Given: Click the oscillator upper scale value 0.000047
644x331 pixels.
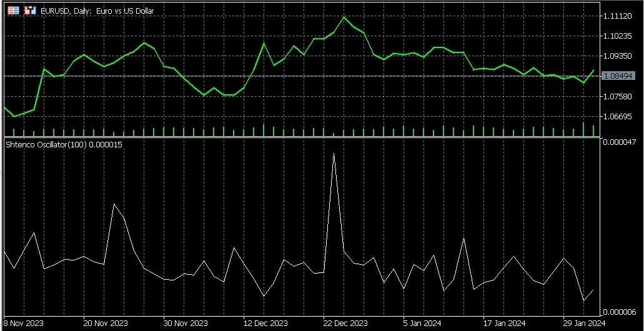Looking at the screenshot, I should 620,142.
